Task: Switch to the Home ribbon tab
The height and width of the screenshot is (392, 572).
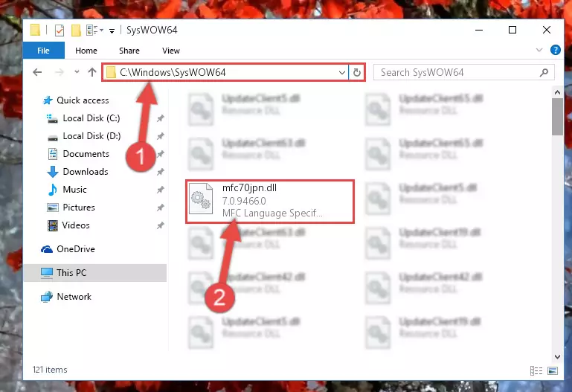Action: pos(86,51)
